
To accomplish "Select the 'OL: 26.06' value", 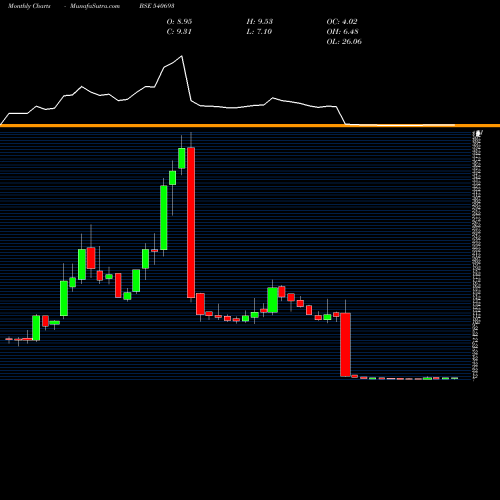I will point(344,42).
